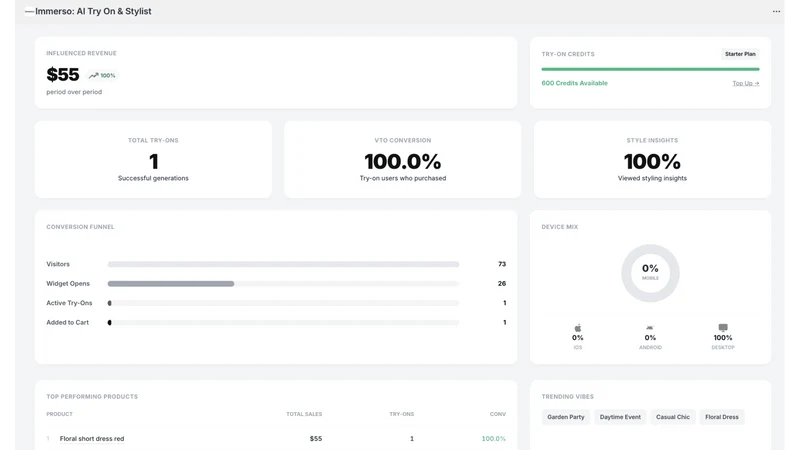Click the Try-on users who purchased caption
Viewport: 800px width, 450px height.
pos(403,179)
